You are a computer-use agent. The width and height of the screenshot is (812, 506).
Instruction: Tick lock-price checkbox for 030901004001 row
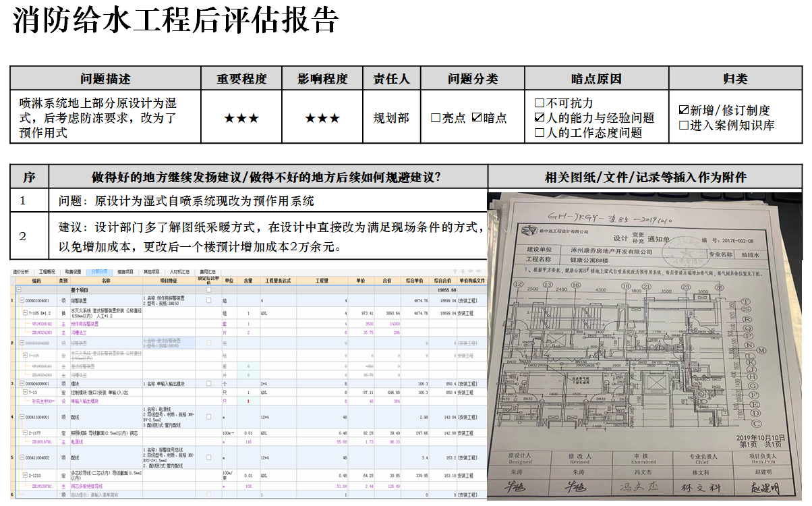click(x=208, y=300)
